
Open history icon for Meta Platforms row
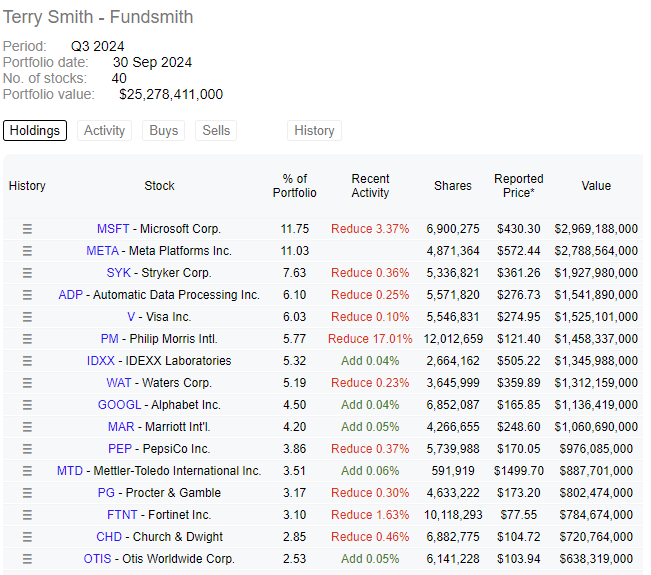27,251
